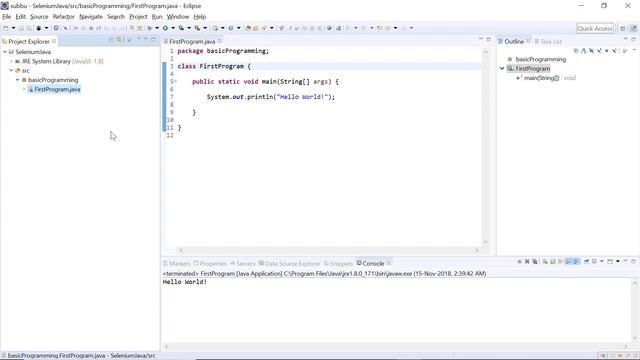
Task: Click the Project Explorer tab
Action: [x=29, y=42]
